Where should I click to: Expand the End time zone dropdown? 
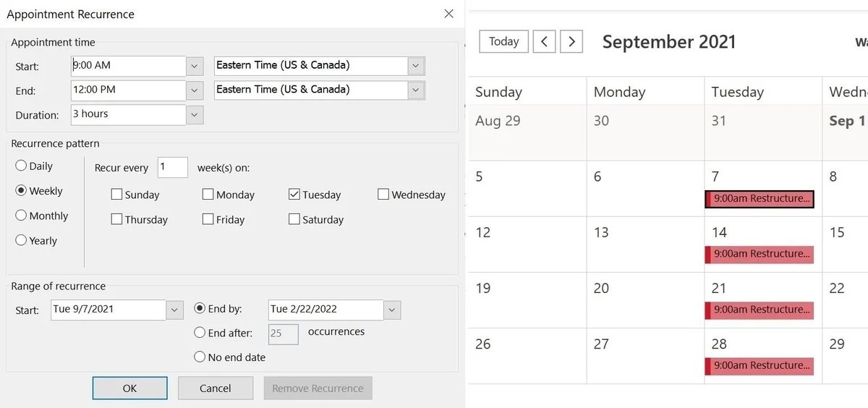[415, 90]
